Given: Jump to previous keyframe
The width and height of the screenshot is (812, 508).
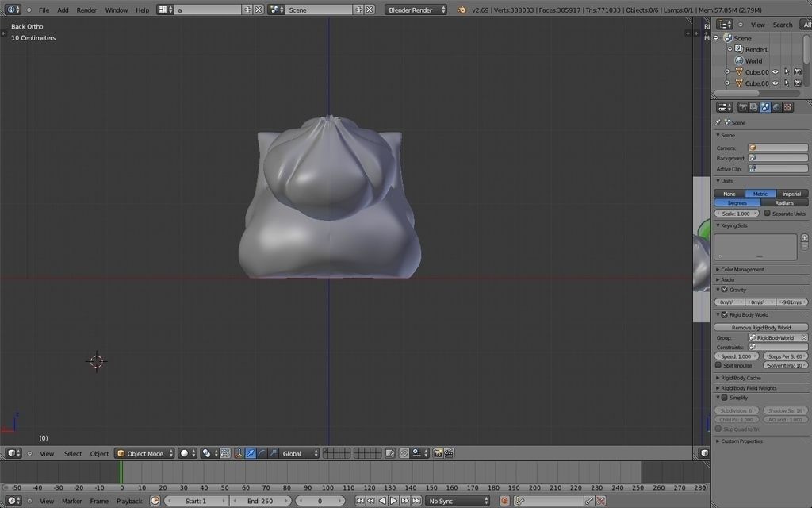Looking at the screenshot, I should click(371, 502).
